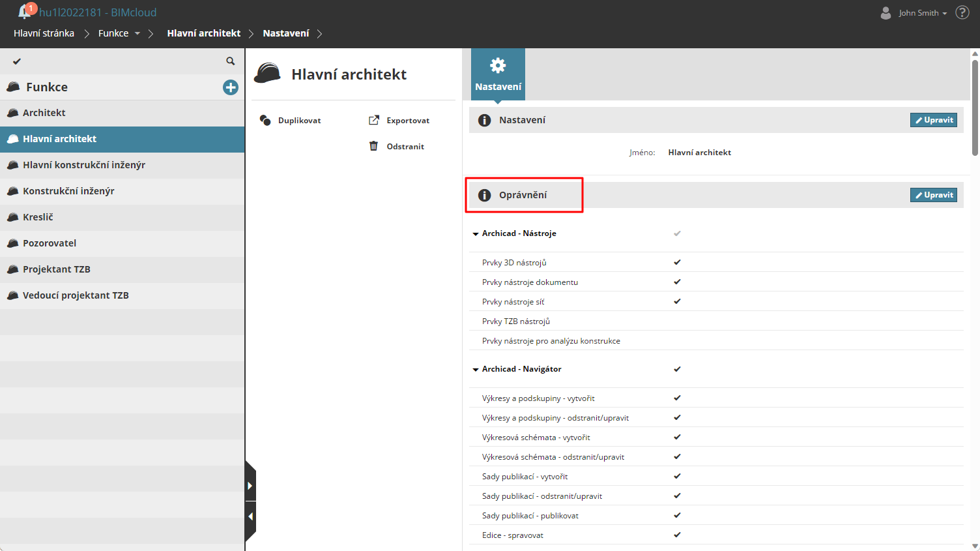Image resolution: width=980 pixels, height=551 pixels.
Task: Click Upravit button in Oprávnění section
Action: click(x=933, y=195)
